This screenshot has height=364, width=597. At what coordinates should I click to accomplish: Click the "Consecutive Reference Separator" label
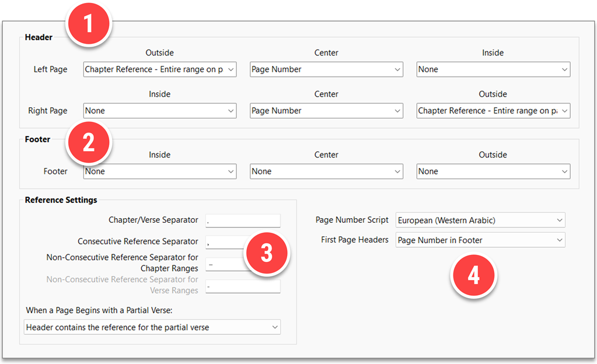click(x=138, y=242)
